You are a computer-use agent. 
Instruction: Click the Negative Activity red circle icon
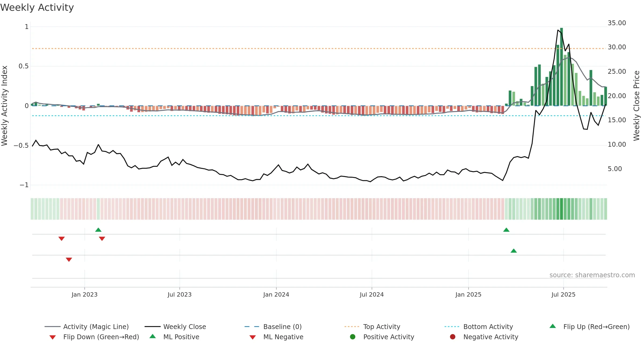click(453, 337)
